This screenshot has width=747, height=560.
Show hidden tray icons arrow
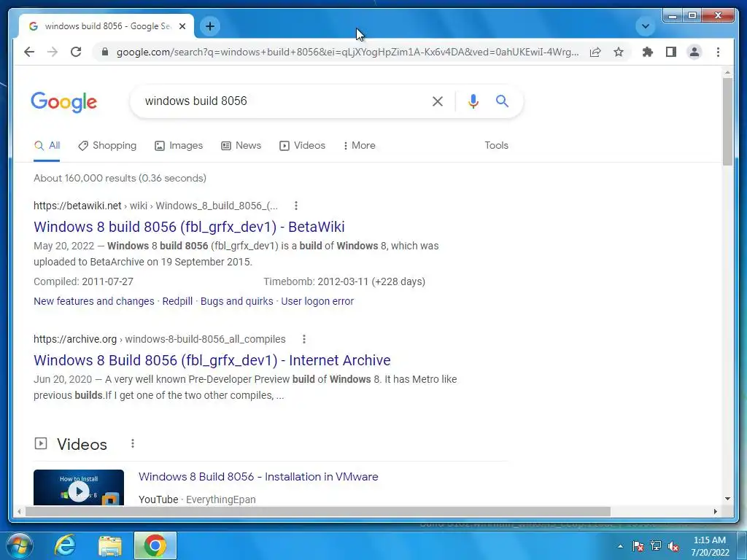pos(620,546)
